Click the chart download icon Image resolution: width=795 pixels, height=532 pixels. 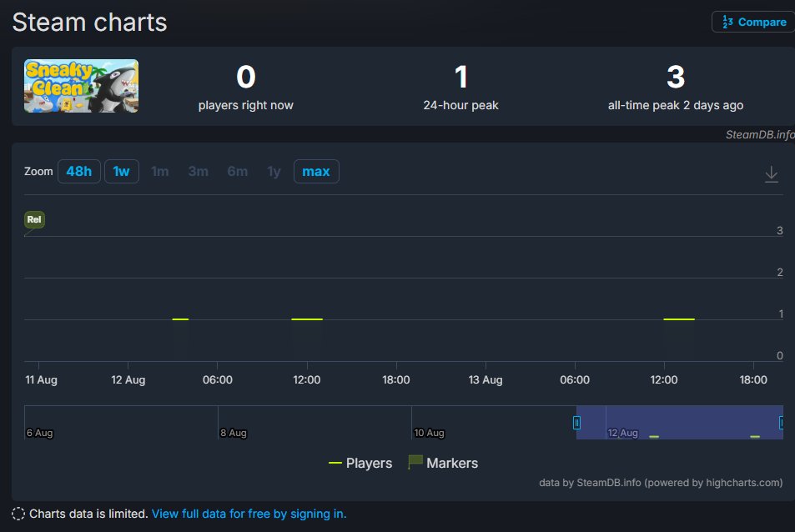771,173
